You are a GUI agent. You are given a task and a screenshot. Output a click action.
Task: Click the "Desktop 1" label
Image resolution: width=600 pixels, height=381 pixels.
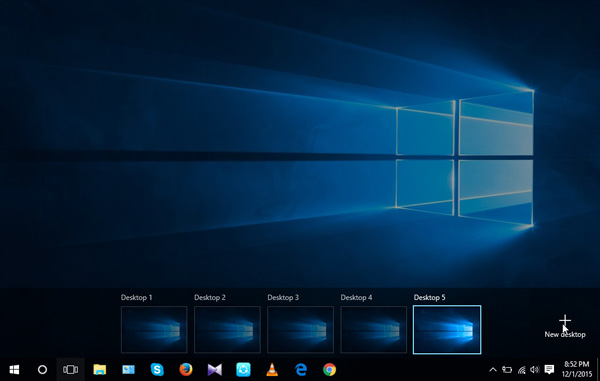137,297
